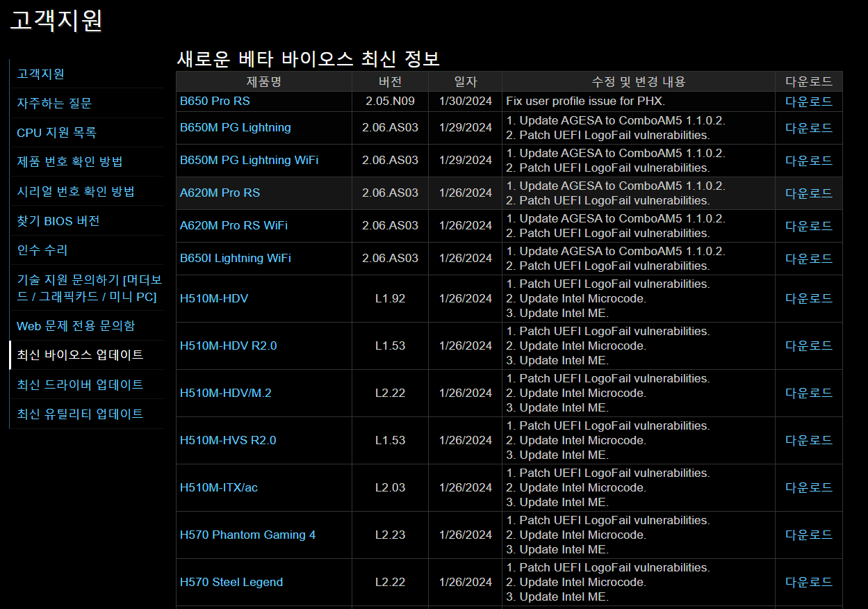The width and height of the screenshot is (868, 609).
Task: Go to 최신 드라이버 업데이트
Action: (x=80, y=384)
